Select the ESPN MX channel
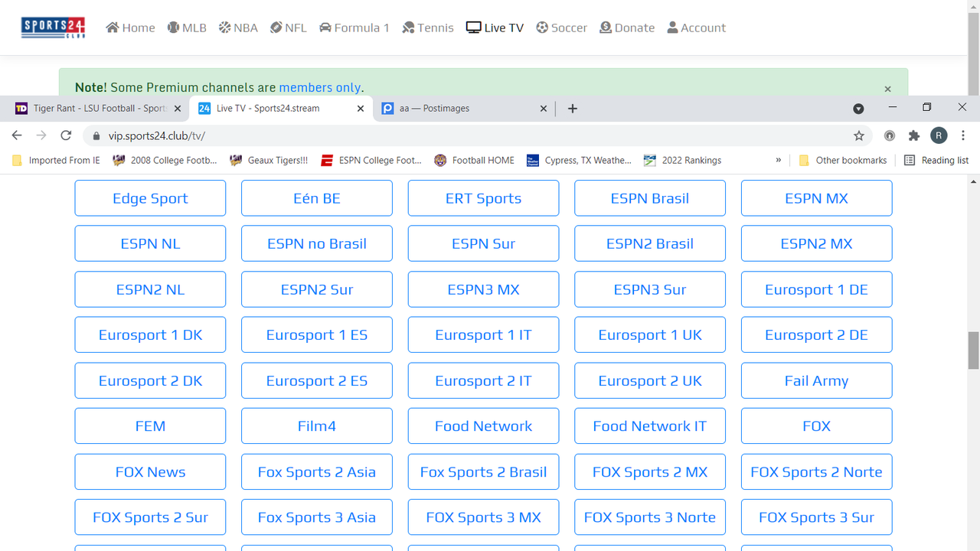This screenshot has width=980, height=551. (x=816, y=198)
